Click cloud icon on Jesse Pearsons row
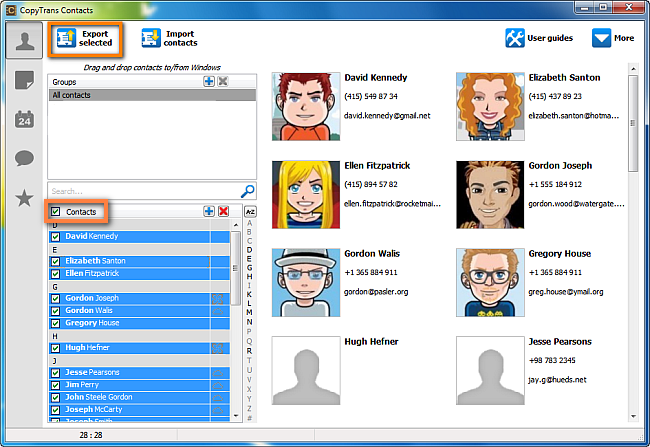Viewport: 650px width, 447px height. click(218, 373)
